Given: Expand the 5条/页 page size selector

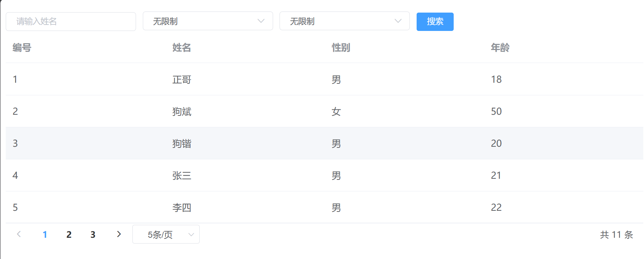Looking at the screenshot, I should [x=166, y=235].
